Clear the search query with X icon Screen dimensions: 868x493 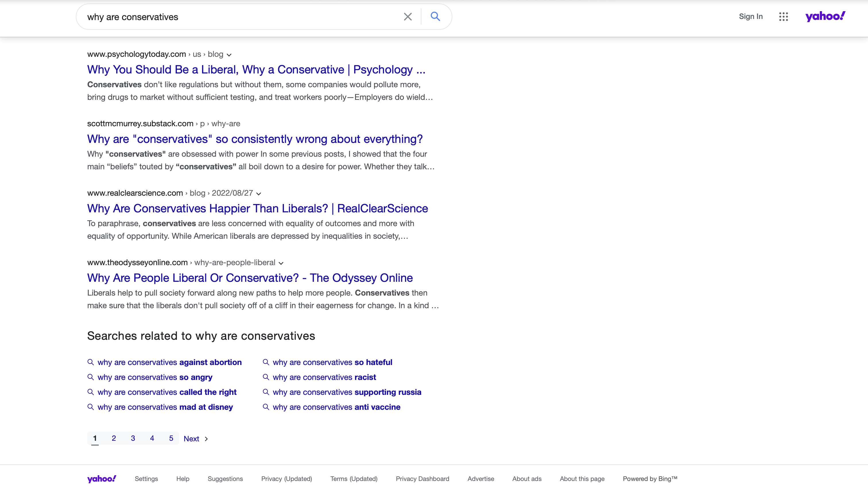click(x=408, y=17)
